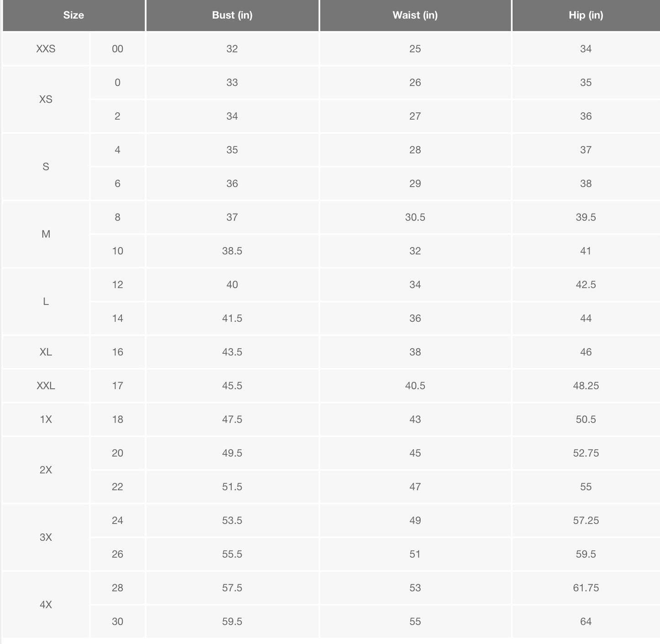The height and width of the screenshot is (644, 660).
Task: Click the Bust (in) column header
Action: [232, 15]
